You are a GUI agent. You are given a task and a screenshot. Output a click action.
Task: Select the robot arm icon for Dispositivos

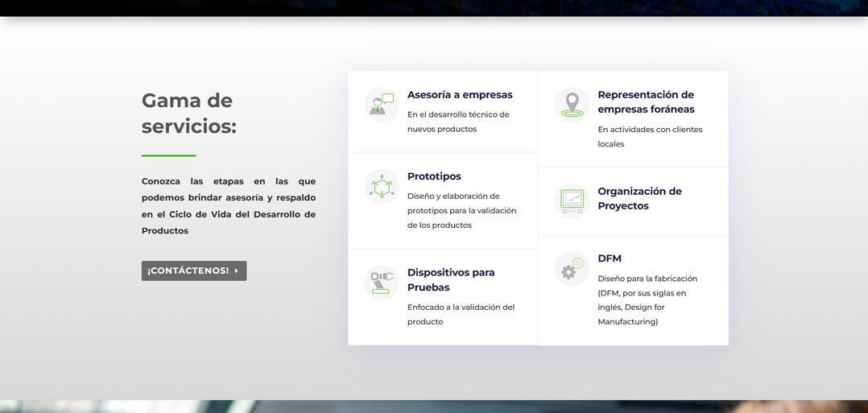click(382, 283)
